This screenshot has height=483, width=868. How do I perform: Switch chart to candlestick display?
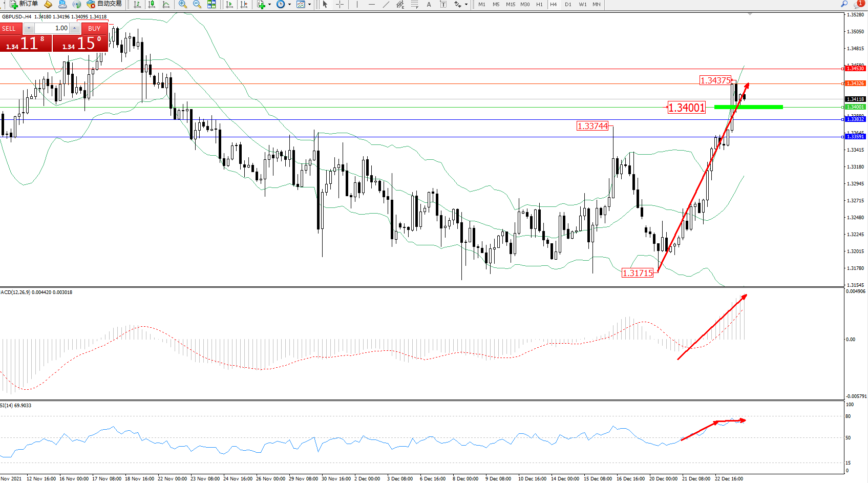(x=152, y=4)
